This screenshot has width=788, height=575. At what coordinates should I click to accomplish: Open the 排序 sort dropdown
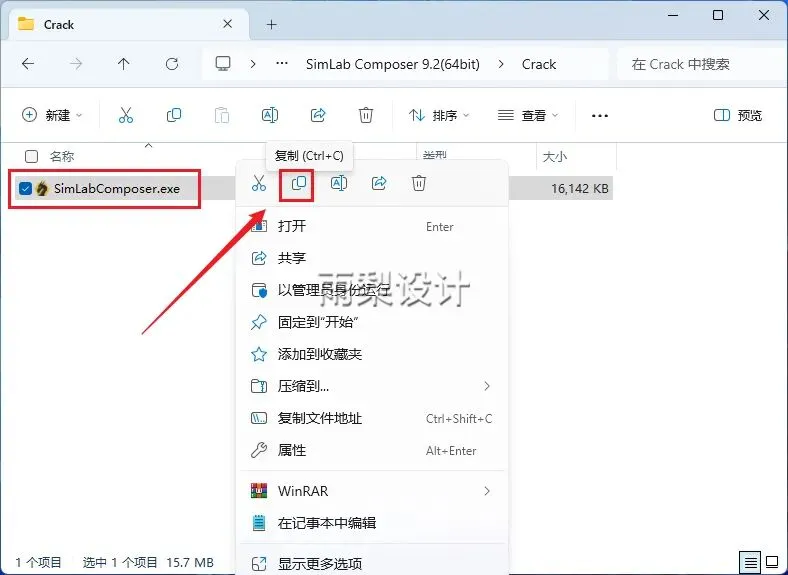pos(439,115)
